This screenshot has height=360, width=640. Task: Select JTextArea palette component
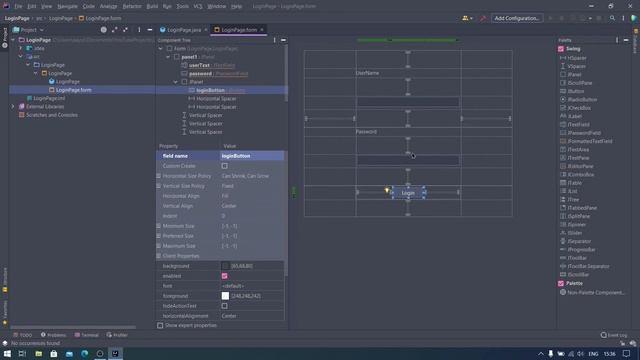(x=575, y=149)
